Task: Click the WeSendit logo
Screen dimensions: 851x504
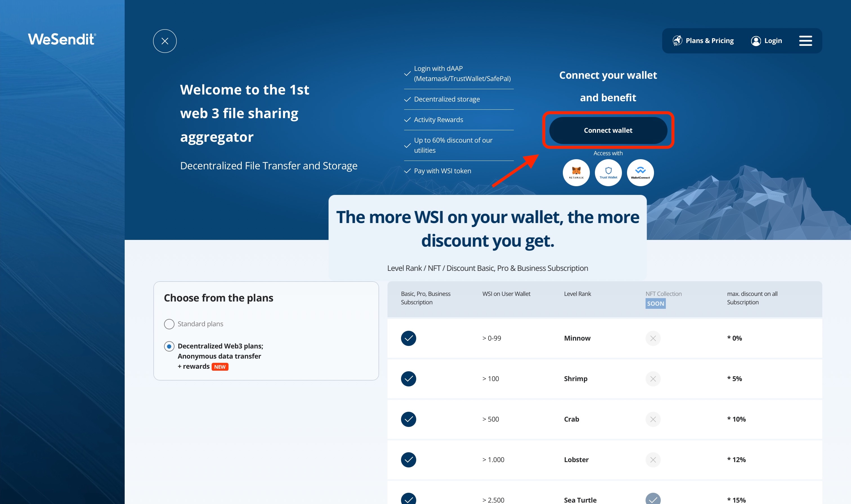Action: point(62,39)
